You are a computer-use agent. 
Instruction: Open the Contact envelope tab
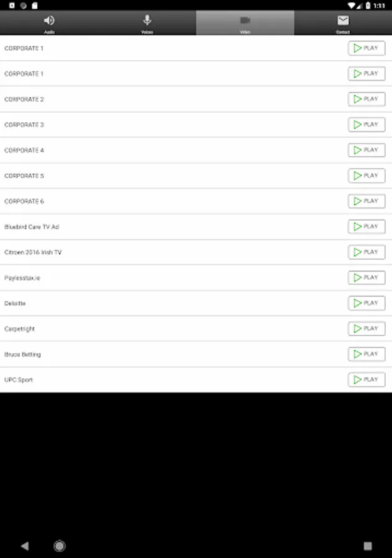point(343,23)
